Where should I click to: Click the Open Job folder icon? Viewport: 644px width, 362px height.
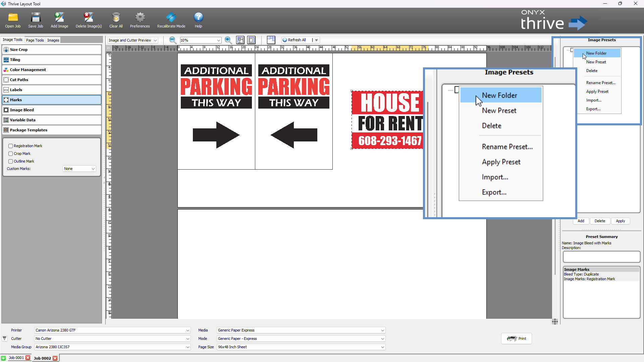[13, 17]
